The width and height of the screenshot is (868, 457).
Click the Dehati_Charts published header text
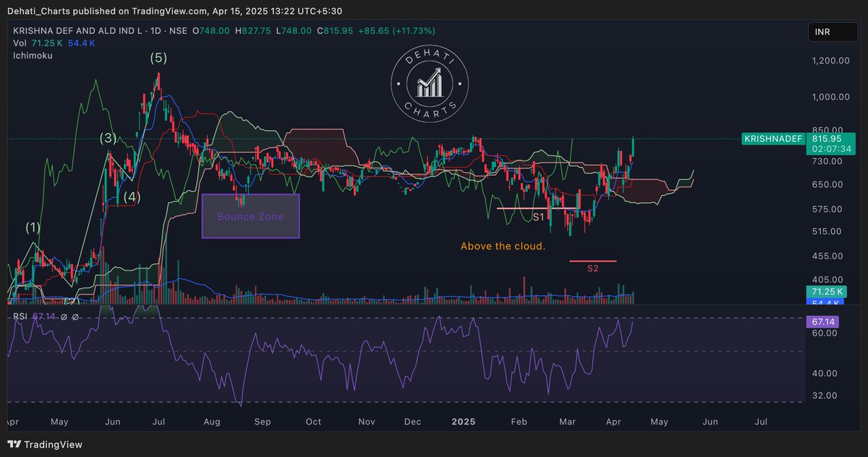175,11
